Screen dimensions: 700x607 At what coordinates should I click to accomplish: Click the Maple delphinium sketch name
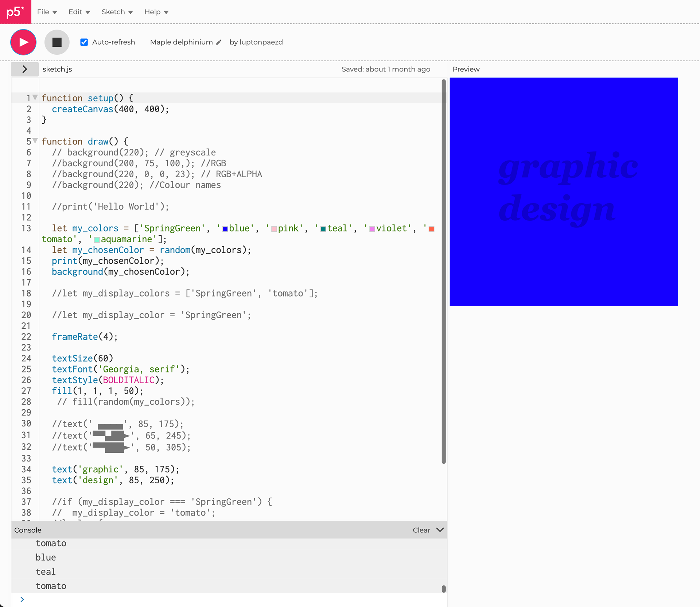pyautogui.click(x=181, y=42)
